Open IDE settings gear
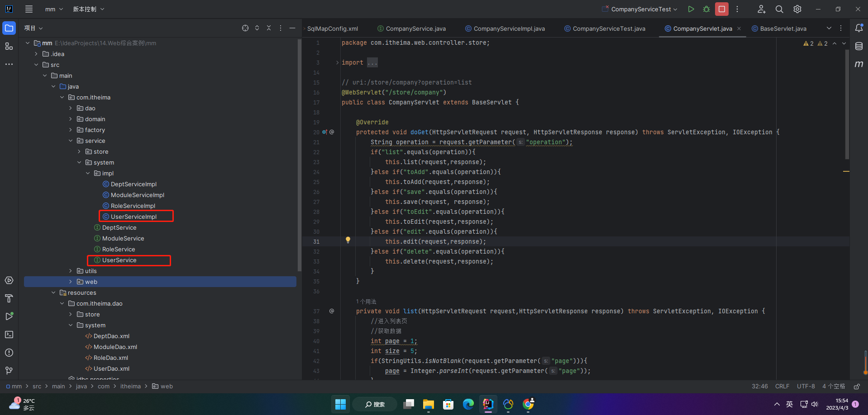The image size is (868, 415). pyautogui.click(x=797, y=9)
